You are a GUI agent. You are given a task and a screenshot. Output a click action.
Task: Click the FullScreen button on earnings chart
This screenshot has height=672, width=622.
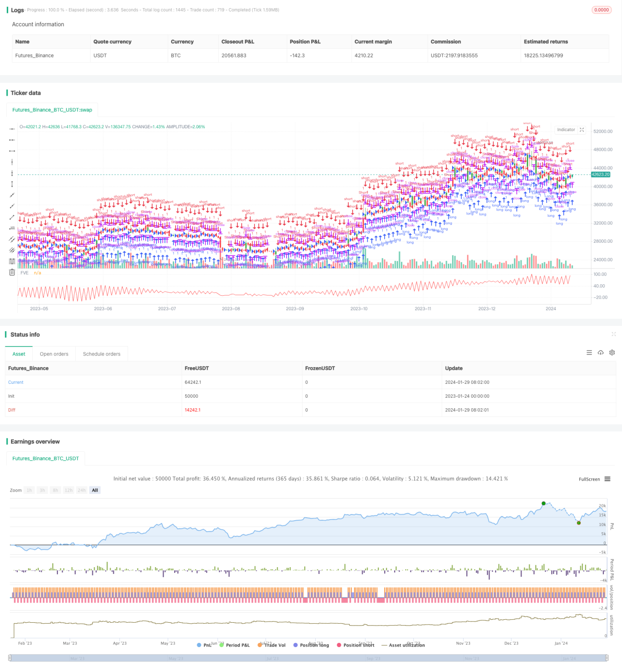pos(589,479)
